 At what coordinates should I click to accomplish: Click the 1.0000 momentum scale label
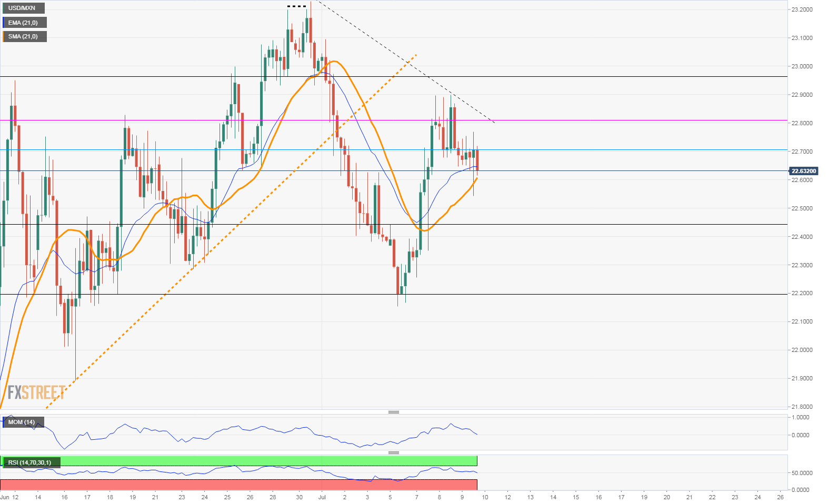point(801,417)
